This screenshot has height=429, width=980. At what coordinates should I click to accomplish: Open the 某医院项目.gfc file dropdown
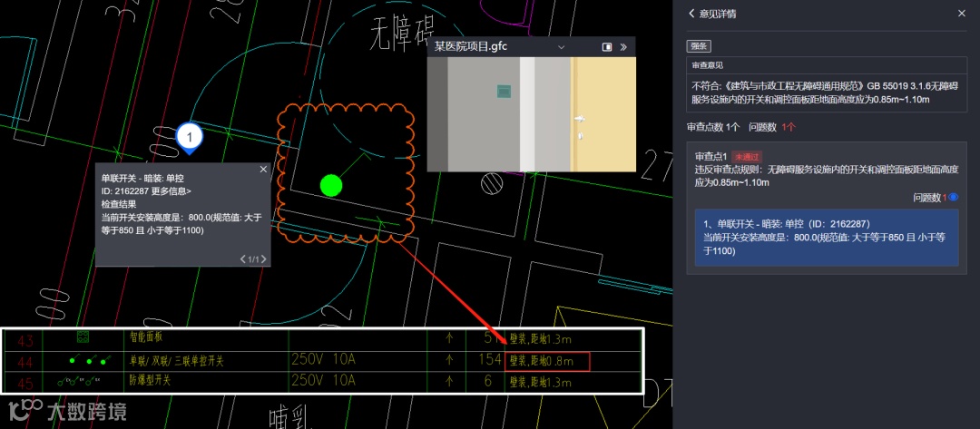point(562,47)
